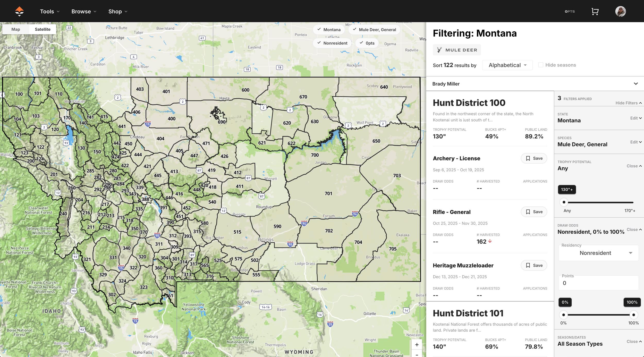Enable the Hide seasons checkbox
644x357 pixels.
click(x=540, y=65)
